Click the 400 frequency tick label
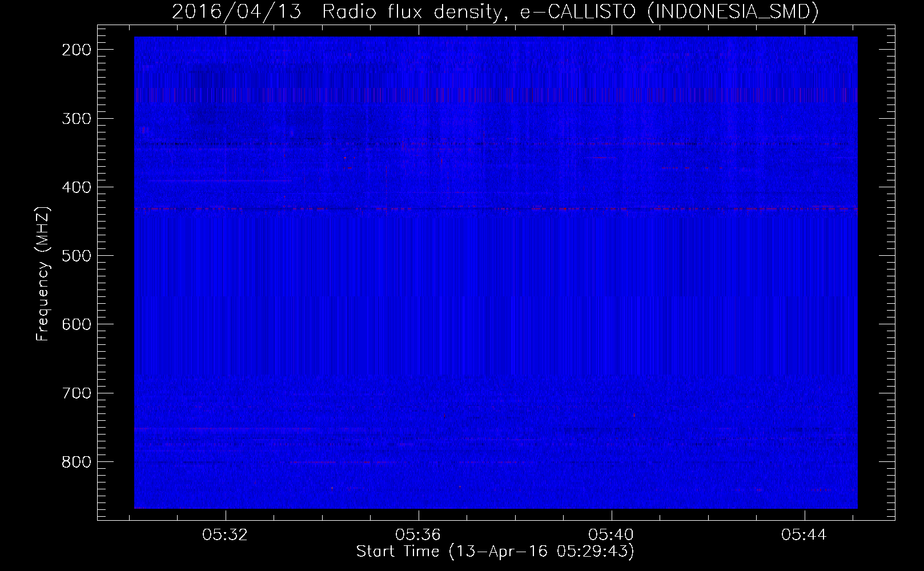The height and width of the screenshot is (571, 924). click(77, 187)
